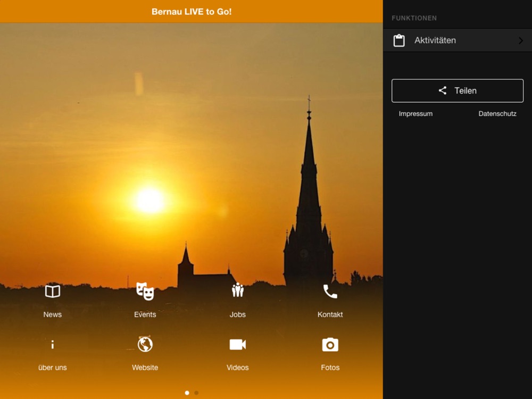Viewport: 532px width, 399px height.
Task: Click the Events label text
Action: coord(145,314)
